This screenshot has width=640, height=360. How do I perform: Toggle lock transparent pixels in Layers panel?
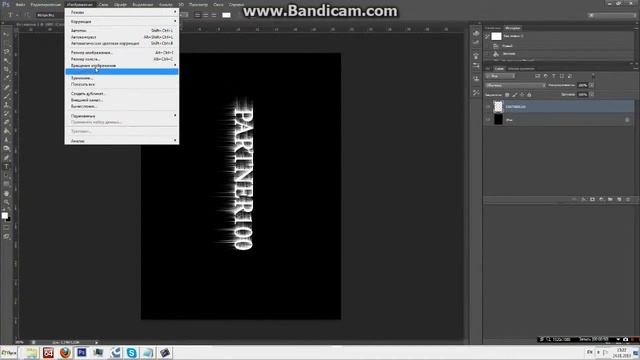click(x=507, y=95)
